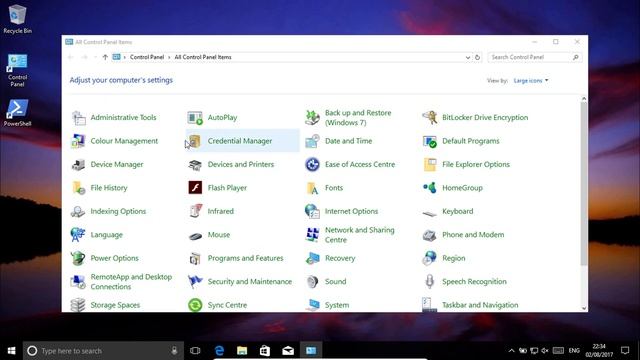Image resolution: width=640 pixels, height=360 pixels.
Task: Expand the address bar history dropdown
Action: point(468,58)
